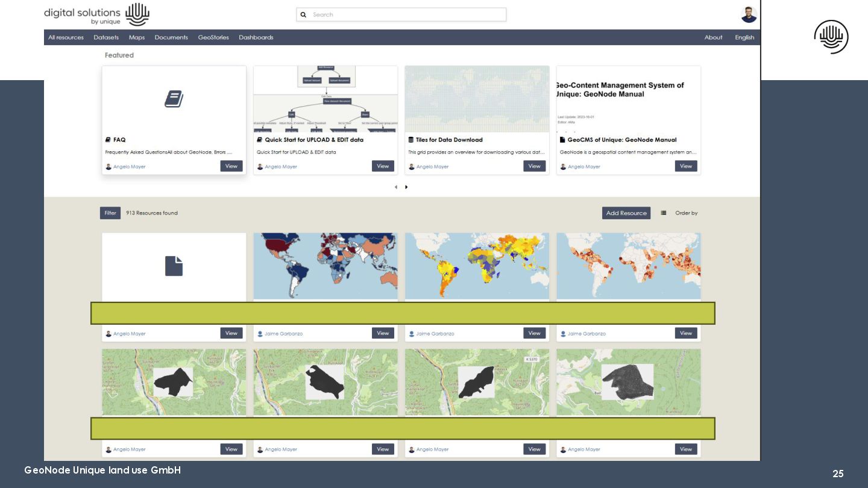Go to next featured carousel page

[406, 187]
